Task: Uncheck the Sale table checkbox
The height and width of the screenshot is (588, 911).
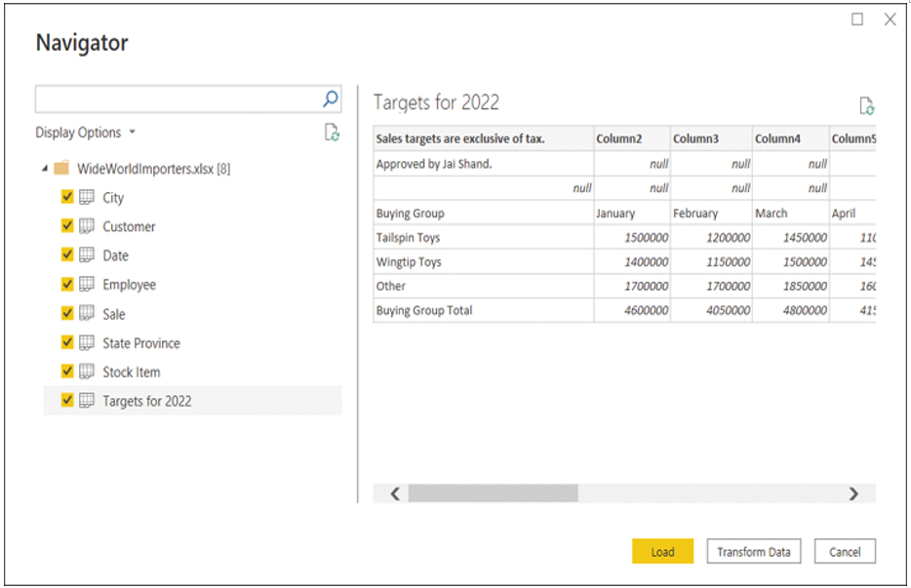Action: (x=67, y=313)
